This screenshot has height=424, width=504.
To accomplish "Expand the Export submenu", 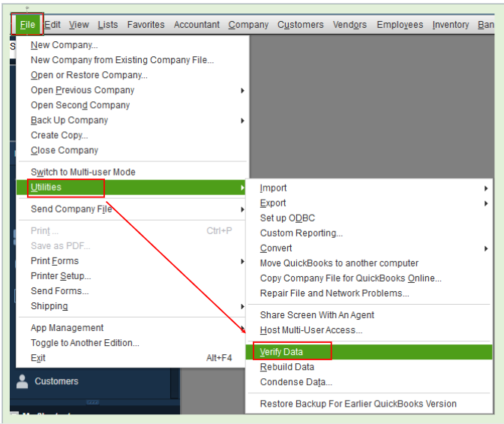I will [369, 203].
